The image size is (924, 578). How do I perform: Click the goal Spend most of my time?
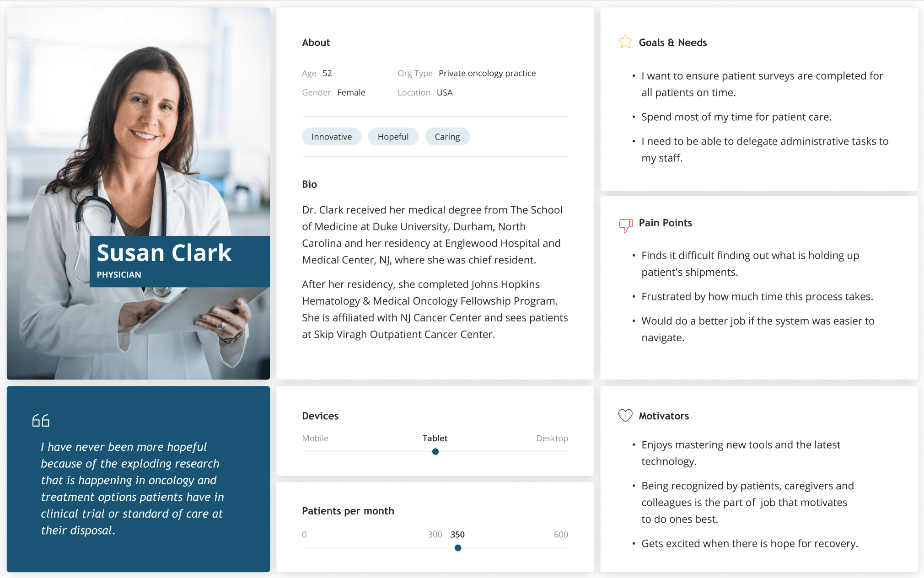(736, 117)
